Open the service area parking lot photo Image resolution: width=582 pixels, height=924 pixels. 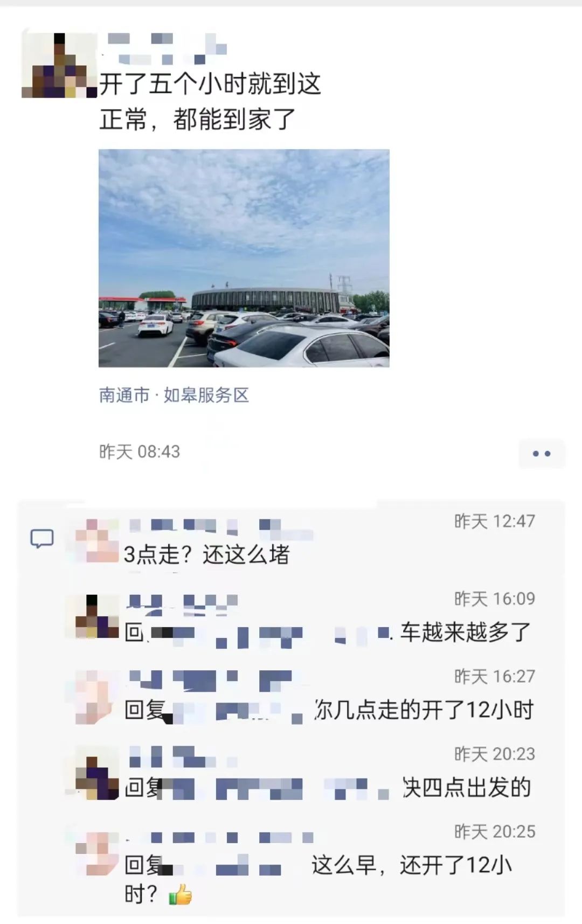click(x=244, y=258)
